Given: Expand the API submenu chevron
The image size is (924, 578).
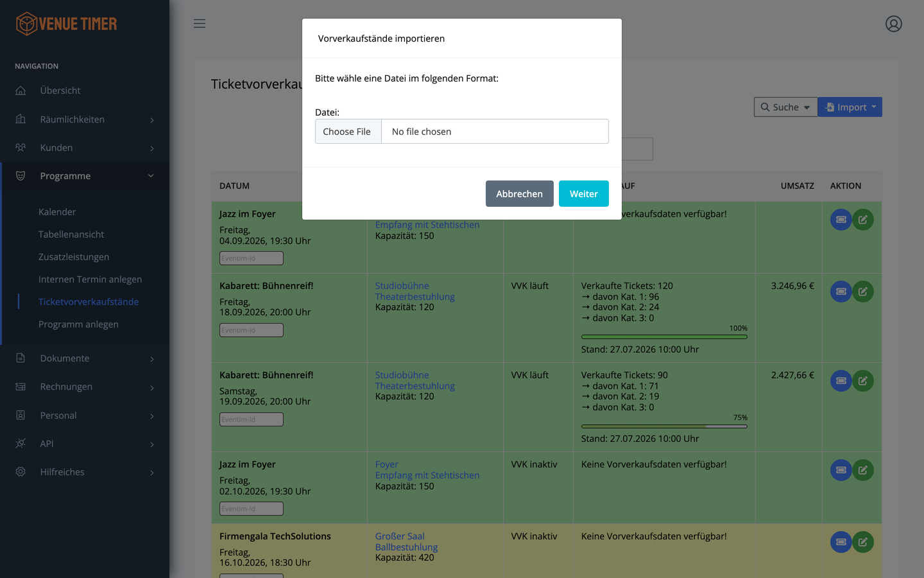Looking at the screenshot, I should coord(152,444).
